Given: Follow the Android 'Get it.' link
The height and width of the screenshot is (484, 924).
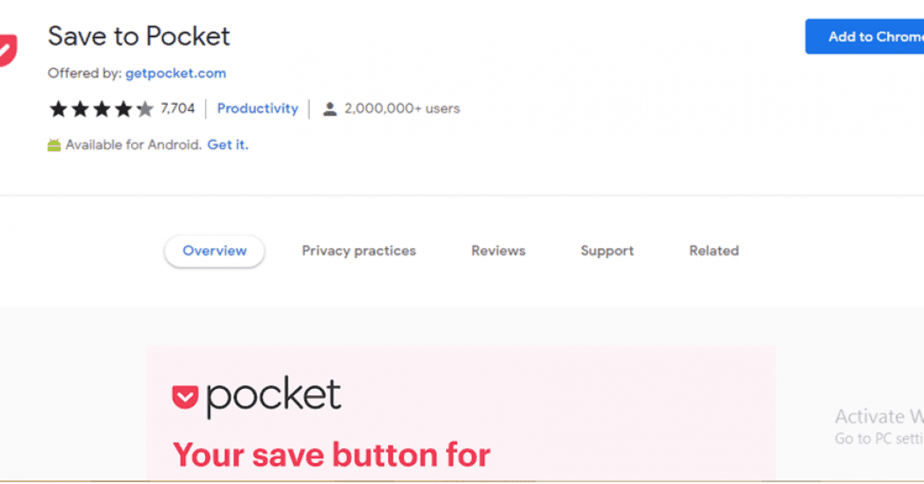Looking at the screenshot, I should 228,145.
